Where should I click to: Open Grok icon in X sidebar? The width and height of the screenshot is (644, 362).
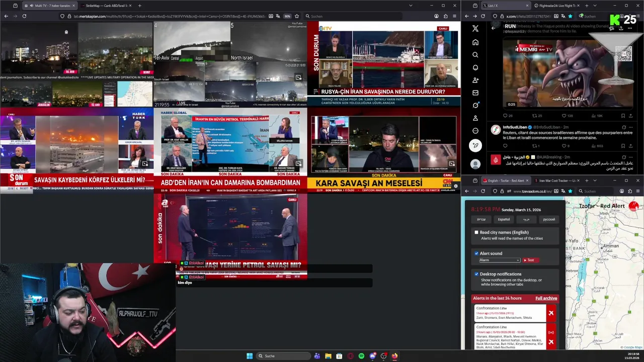tap(475, 105)
